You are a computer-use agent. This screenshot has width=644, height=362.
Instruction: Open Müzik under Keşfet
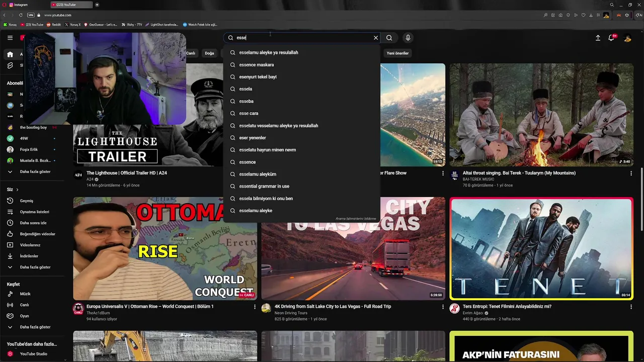(34, 294)
